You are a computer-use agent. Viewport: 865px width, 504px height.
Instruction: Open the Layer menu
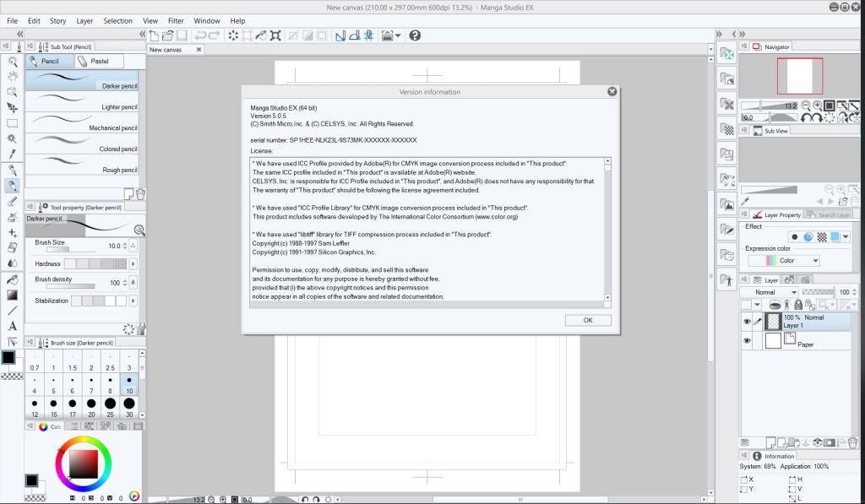[84, 20]
